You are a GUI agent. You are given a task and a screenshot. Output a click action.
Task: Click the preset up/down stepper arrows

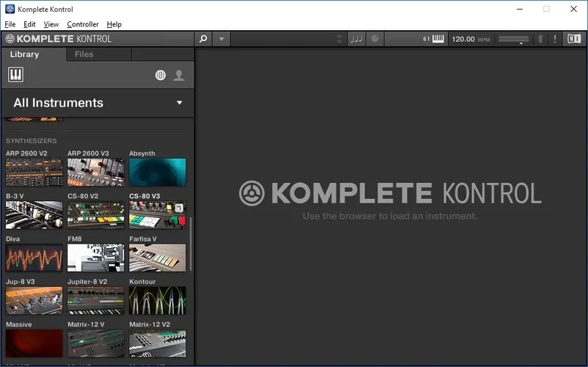[339, 39]
